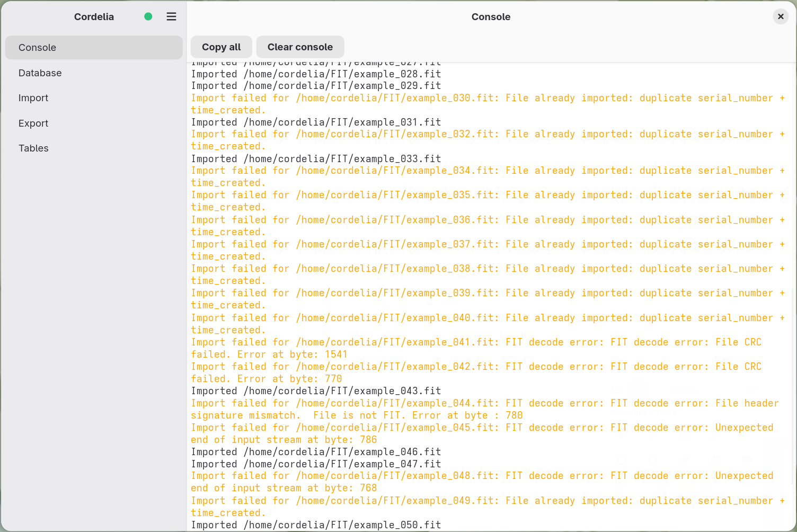
Task: Click the Console header title
Action: [x=491, y=16]
